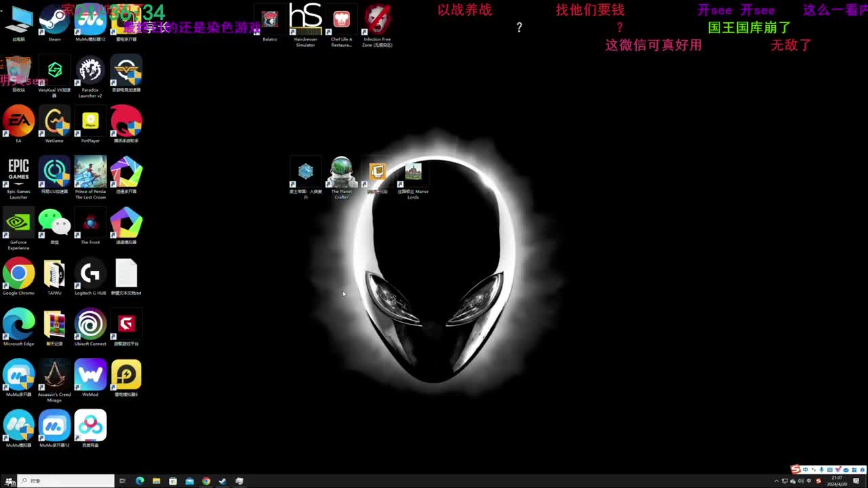
Task: Select the PotPlayer desktop icon
Action: pyautogui.click(x=90, y=125)
